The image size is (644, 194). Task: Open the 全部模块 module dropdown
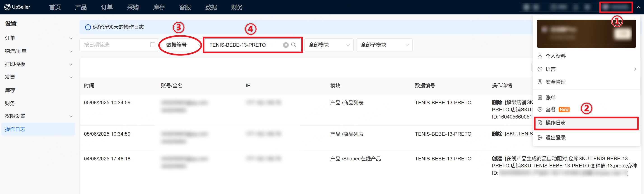[328, 45]
